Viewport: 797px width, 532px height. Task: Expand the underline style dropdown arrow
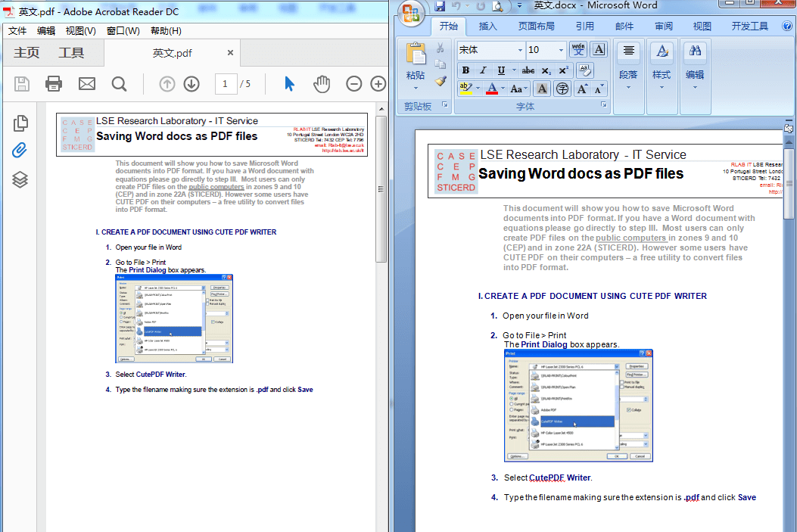[514, 70]
